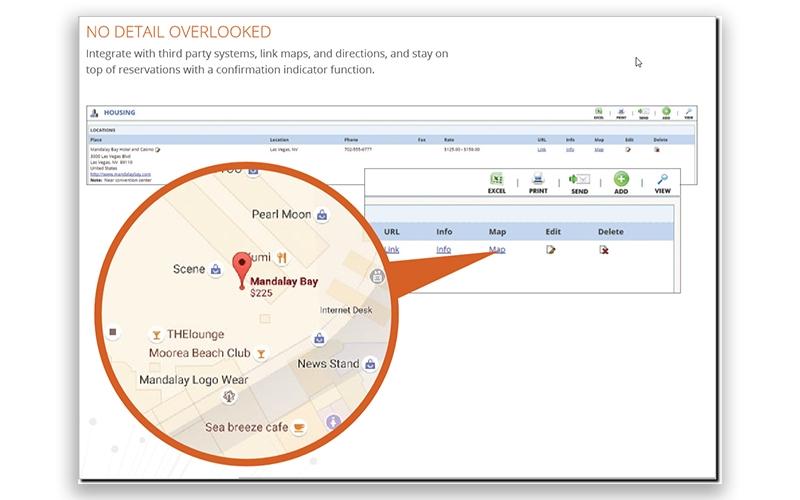
Task: Click the small Edit icon in the Housing table row
Action: pyautogui.click(x=628, y=149)
